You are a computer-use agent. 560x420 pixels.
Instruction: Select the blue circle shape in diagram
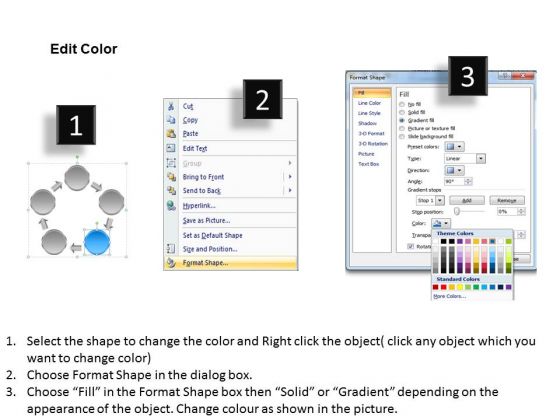coord(97,242)
